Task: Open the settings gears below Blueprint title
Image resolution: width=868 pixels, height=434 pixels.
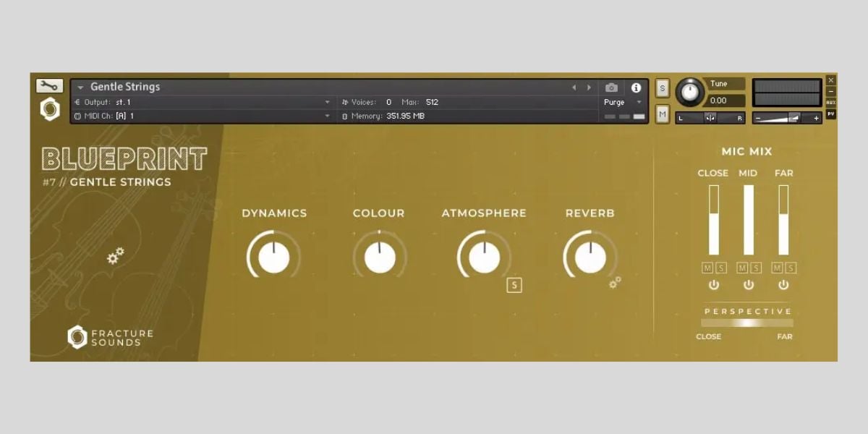Action: click(116, 255)
